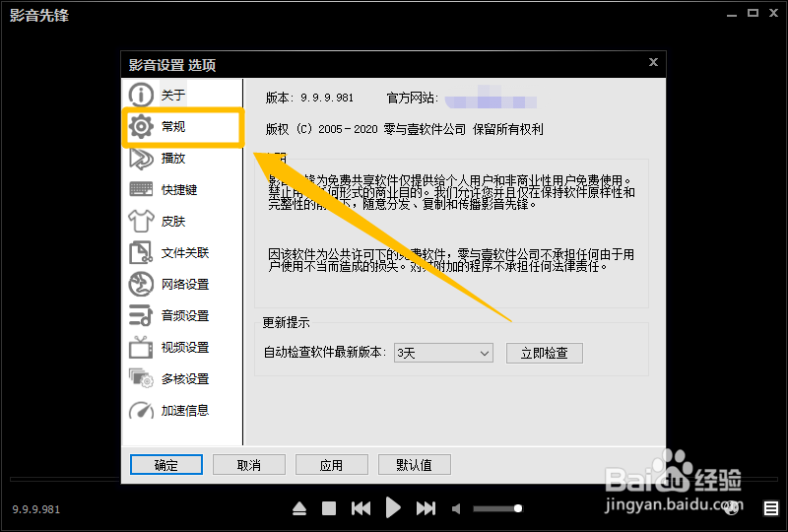Select the 常规 gear icon

[141, 126]
